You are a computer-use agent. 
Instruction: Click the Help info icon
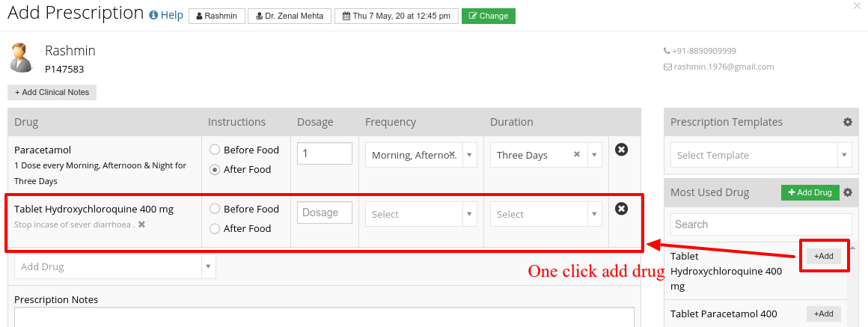[154, 16]
